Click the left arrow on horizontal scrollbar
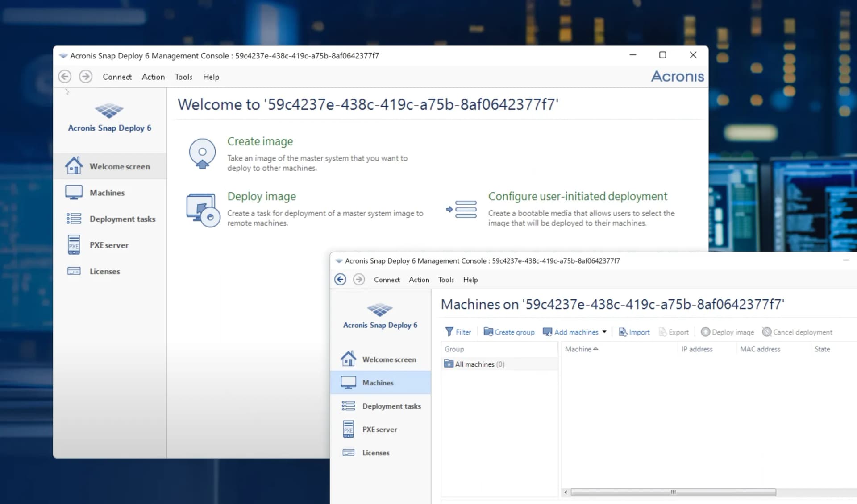 566,492
